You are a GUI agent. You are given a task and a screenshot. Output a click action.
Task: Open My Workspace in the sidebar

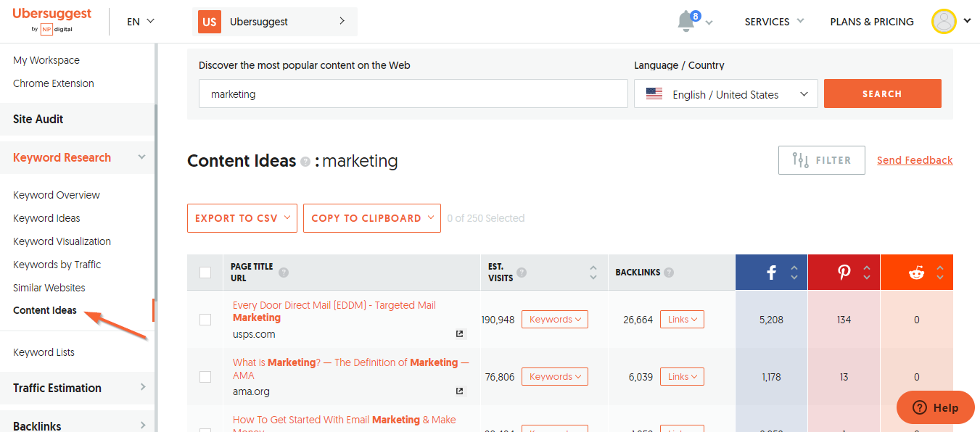point(46,60)
